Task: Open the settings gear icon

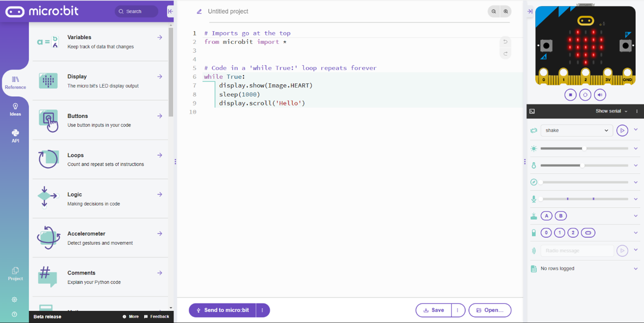Action: tap(14, 300)
